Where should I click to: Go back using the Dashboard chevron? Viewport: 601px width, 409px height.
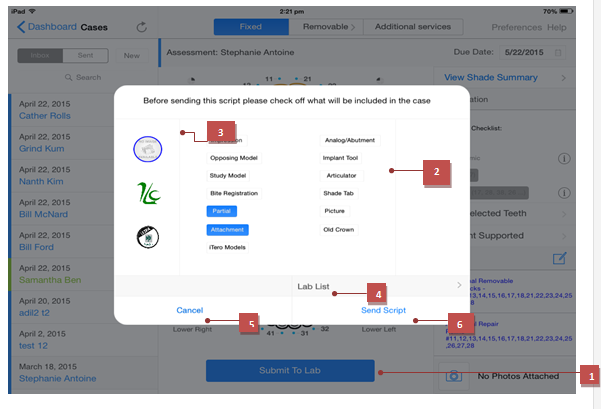click(21, 27)
